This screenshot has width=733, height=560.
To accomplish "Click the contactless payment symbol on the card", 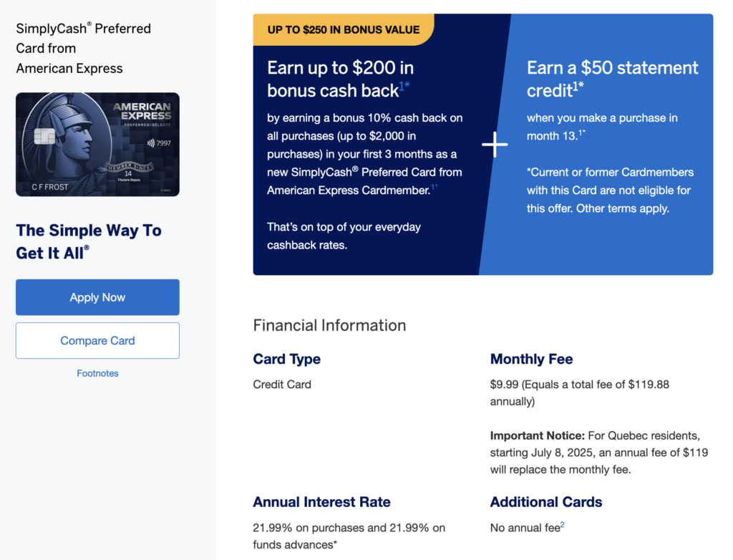I will [150, 143].
